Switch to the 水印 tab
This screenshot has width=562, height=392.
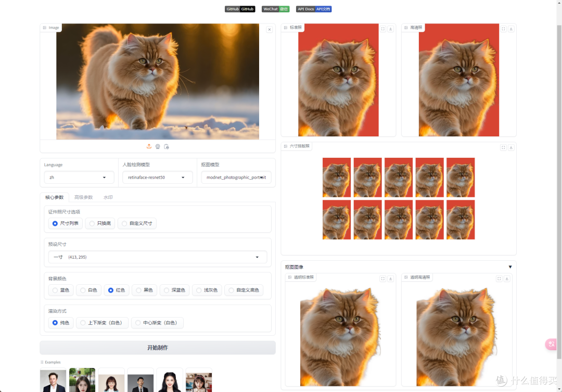pos(108,197)
